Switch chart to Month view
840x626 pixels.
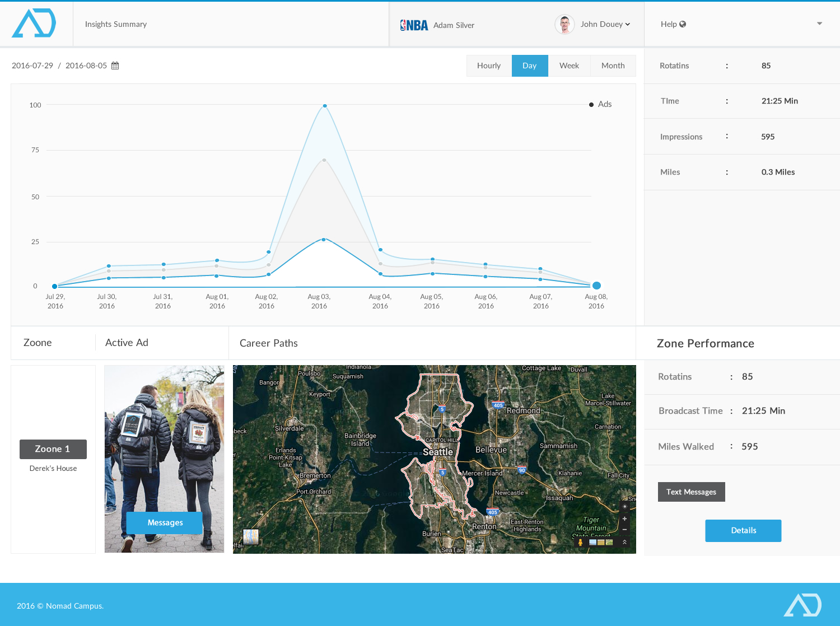pyautogui.click(x=613, y=66)
